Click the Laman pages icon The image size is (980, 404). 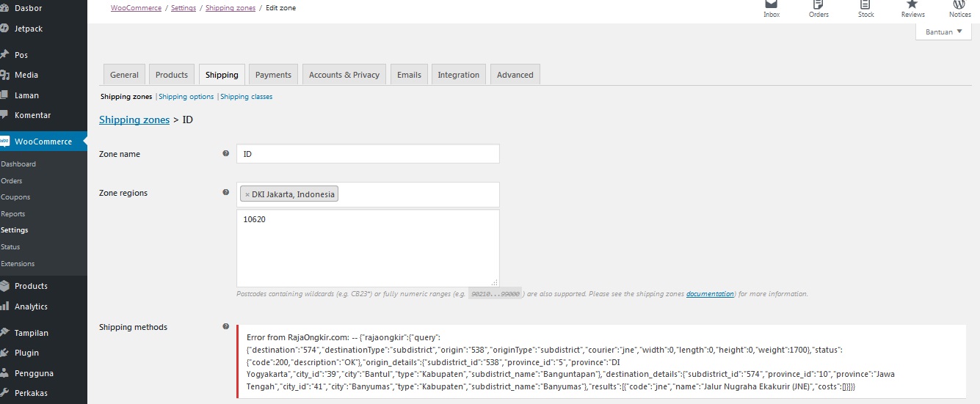point(4,95)
